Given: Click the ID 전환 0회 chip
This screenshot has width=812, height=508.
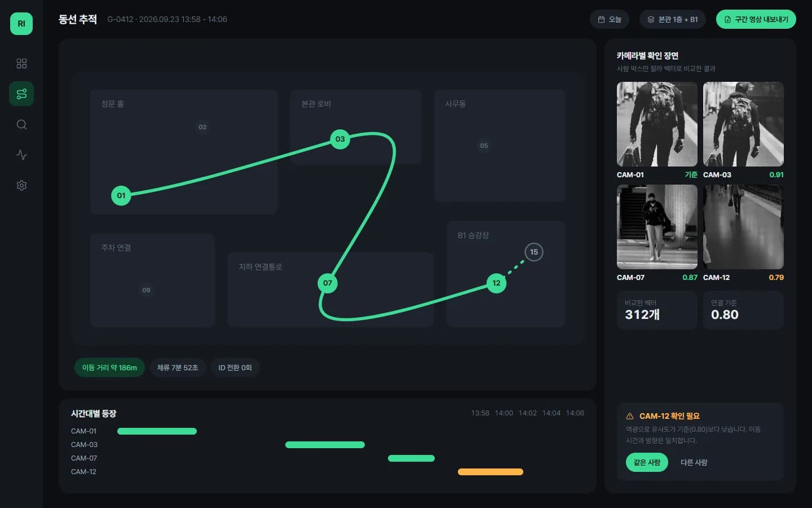Looking at the screenshot, I should tap(235, 367).
